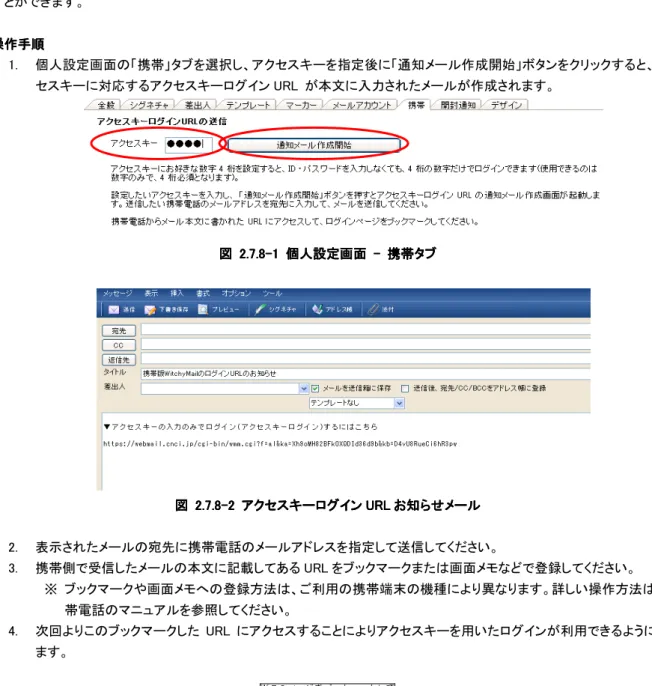The width and height of the screenshot is (652, 686).
Task: Click the 通知メール作成開始 button
Action: click(x=314, y=145)
